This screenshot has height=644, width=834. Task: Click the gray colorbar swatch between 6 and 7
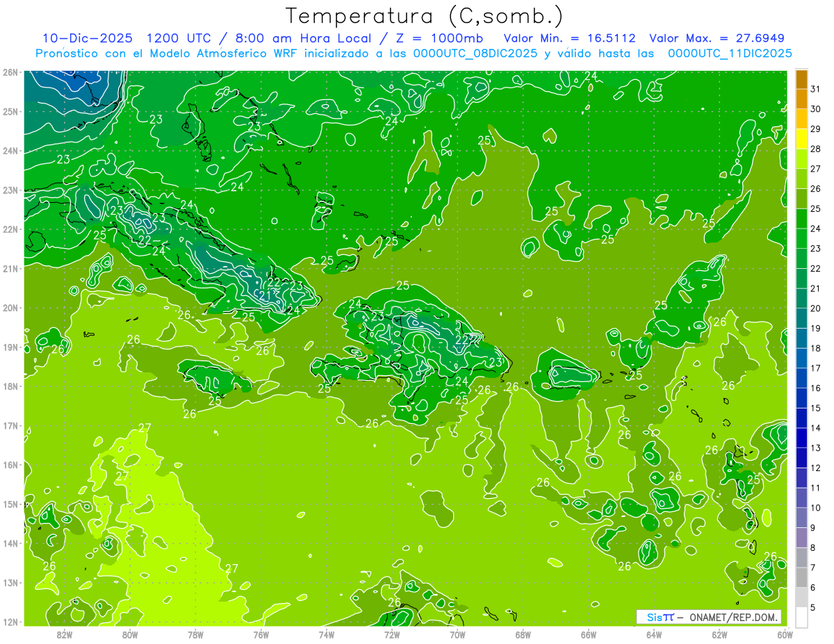801,577
